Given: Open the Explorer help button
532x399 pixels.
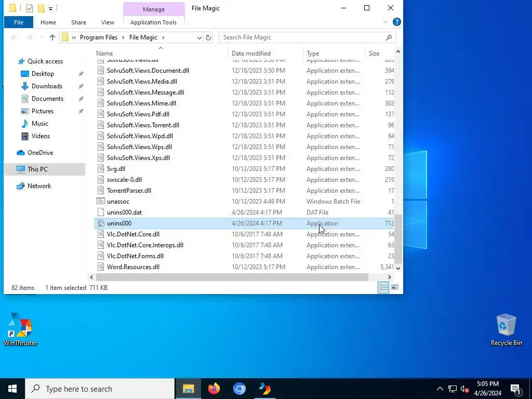Looking at the screenshot, I should click(x=396, y=22).
